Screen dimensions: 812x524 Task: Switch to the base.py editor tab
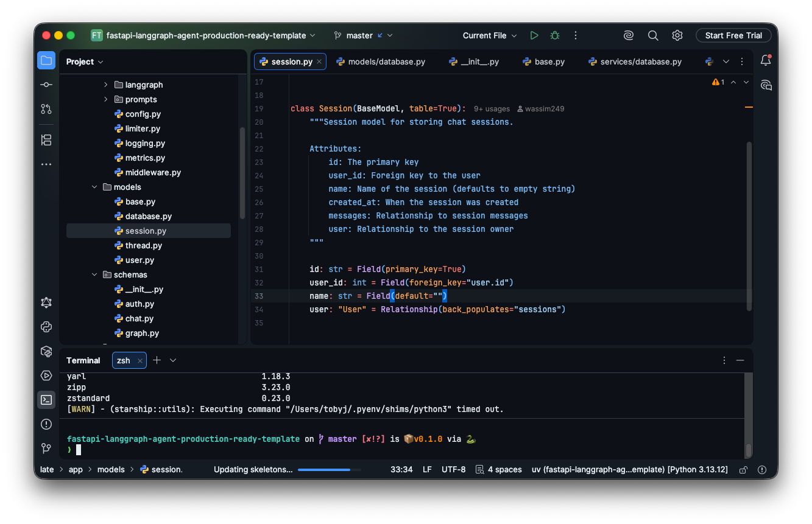(543, 61)
